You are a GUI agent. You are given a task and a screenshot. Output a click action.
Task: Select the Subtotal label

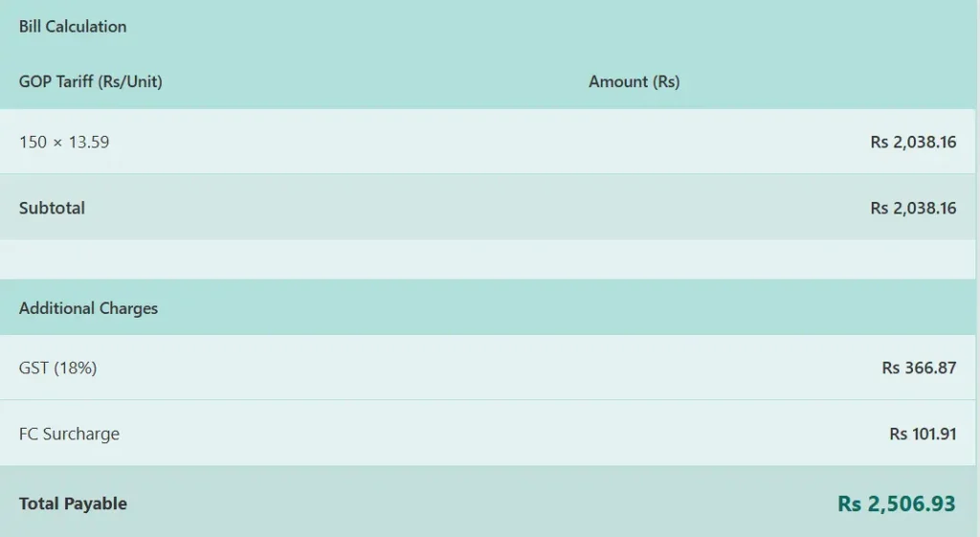(52, 208)
